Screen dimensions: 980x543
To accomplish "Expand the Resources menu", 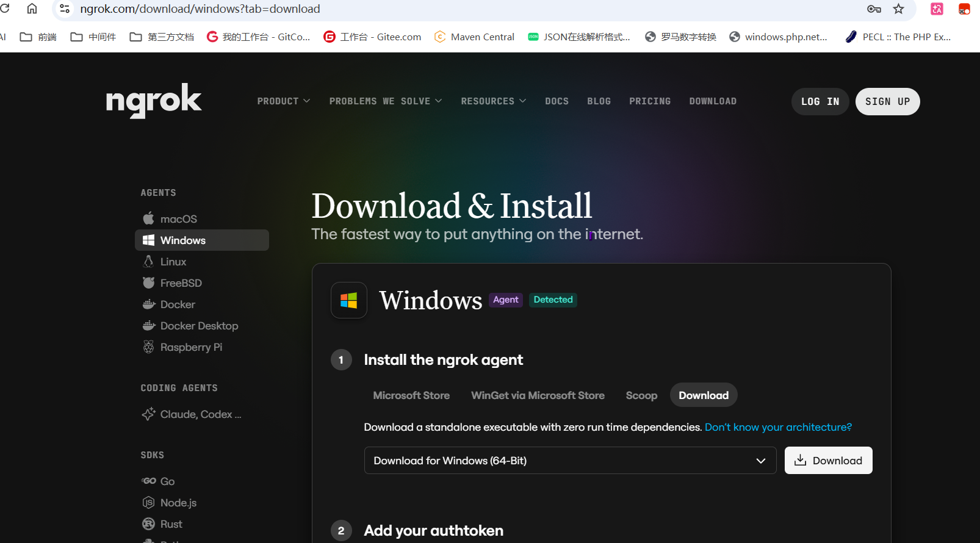I will (x=494, y=101).
